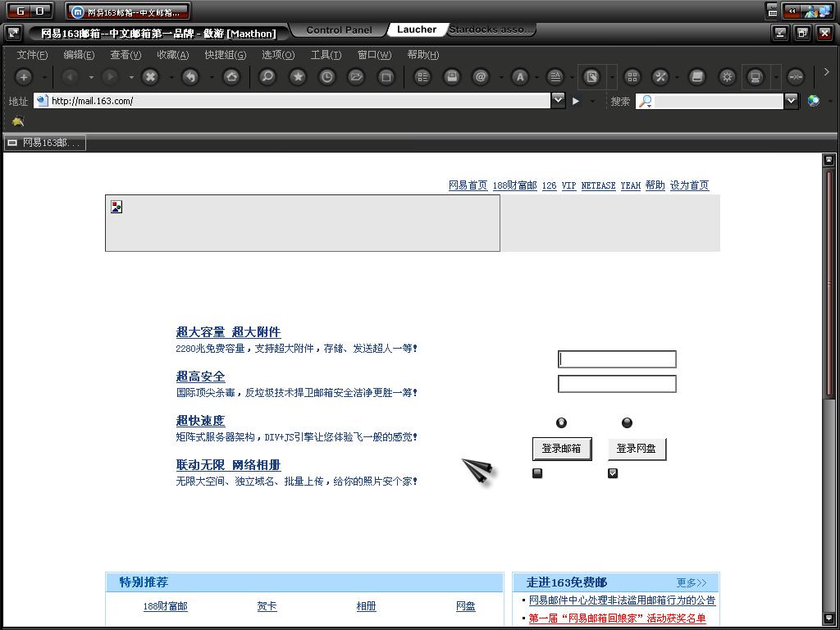Open the 工具(T) menu
840x630 pixels.
326,55
